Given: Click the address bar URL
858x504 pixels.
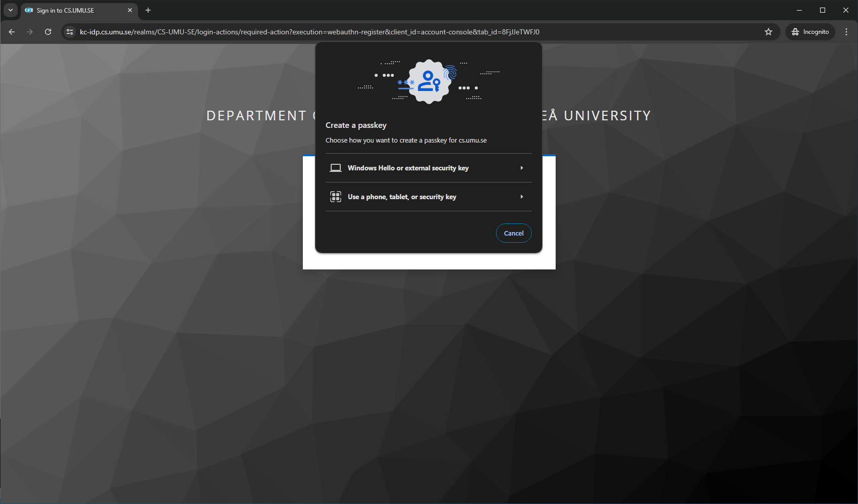Looking at the screenshot, I should tap(309, 32).
